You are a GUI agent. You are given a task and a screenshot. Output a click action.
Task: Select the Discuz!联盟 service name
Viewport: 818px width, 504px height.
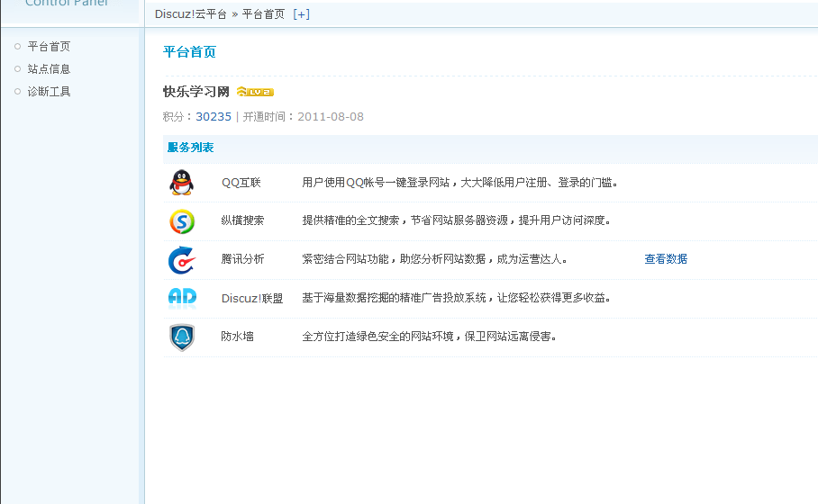click(252, 298)
